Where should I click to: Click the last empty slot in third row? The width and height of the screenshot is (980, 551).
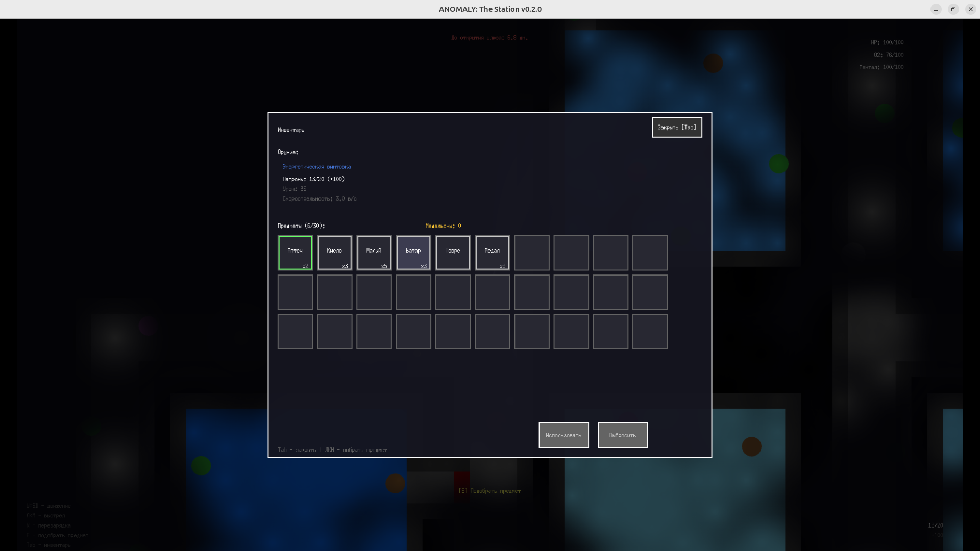(x=650, y=332)
